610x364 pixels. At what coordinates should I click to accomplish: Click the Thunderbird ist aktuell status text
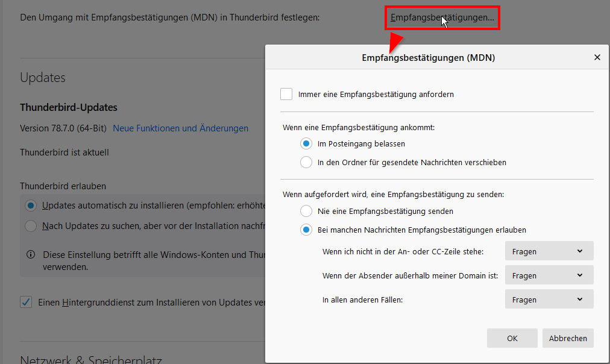64,152
